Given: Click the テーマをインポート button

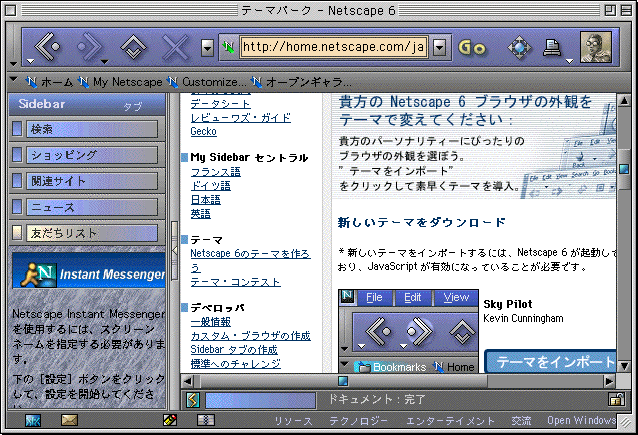Looking at the screenshot, I should click(x=550, y=361).
